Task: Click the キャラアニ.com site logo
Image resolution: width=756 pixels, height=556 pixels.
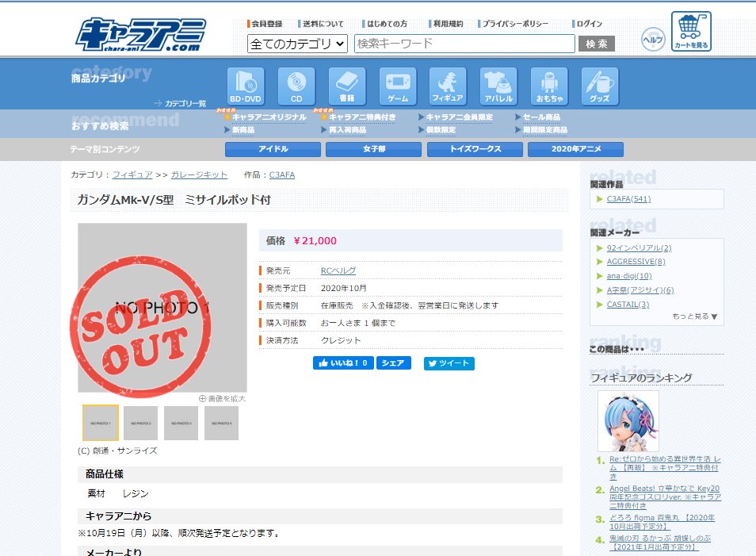Action: 140,35
